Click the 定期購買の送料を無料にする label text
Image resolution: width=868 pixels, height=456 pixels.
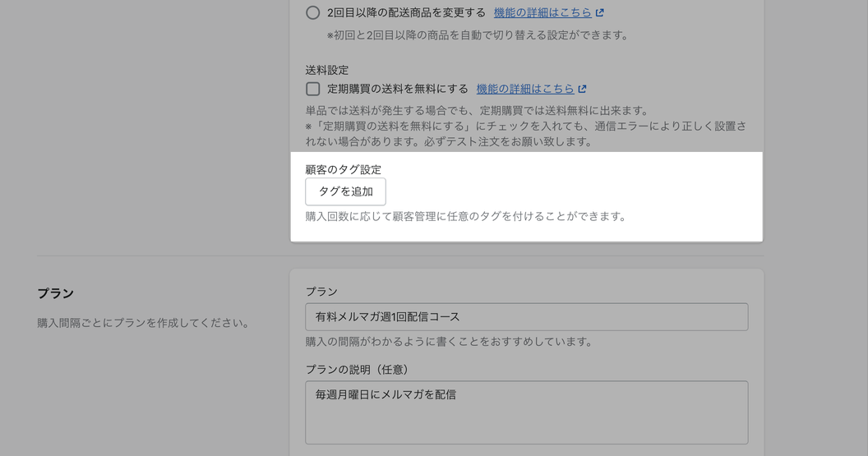tap(397, 89)
